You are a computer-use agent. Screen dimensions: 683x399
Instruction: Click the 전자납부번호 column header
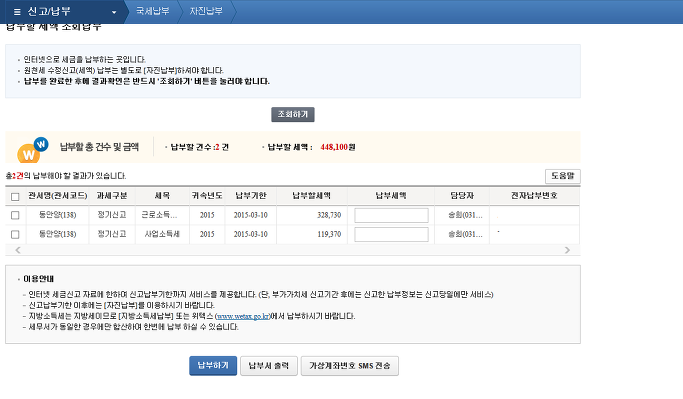coord(534,196)
